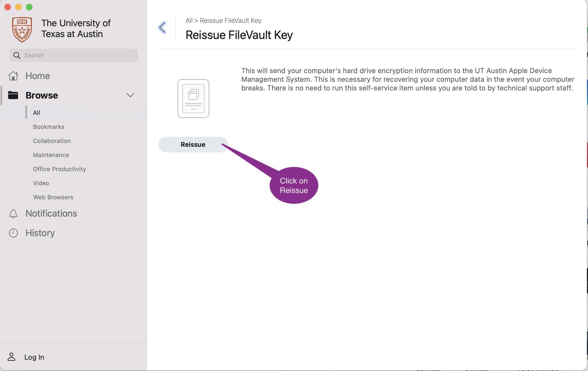Open the Bookmarks category
The height and width of the screenshot is (371, 588).
[x=49, y=127]
